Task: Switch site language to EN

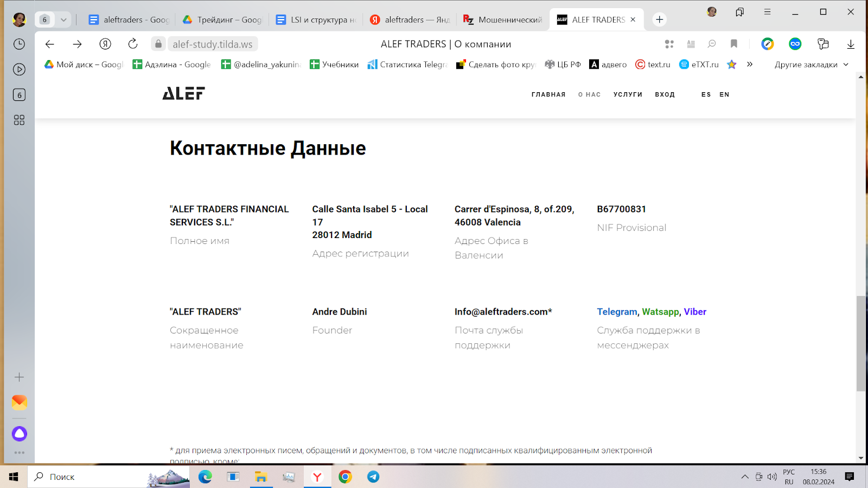Action: (x=724, y=94)
